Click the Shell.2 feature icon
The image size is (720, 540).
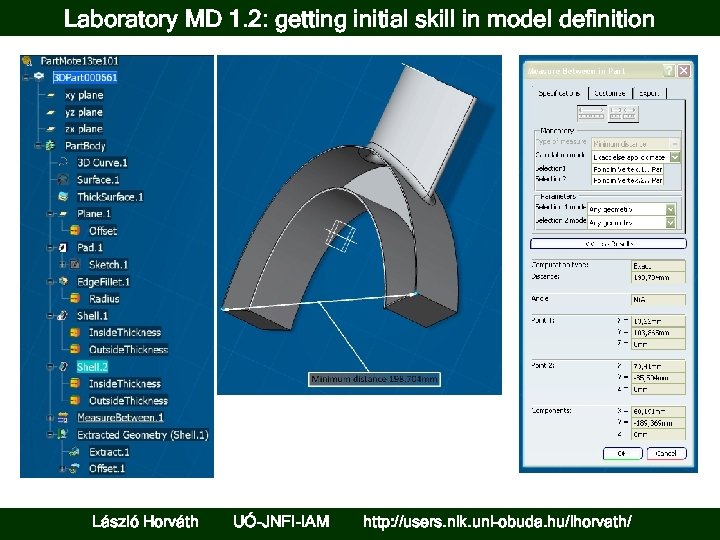click(63, 366)
